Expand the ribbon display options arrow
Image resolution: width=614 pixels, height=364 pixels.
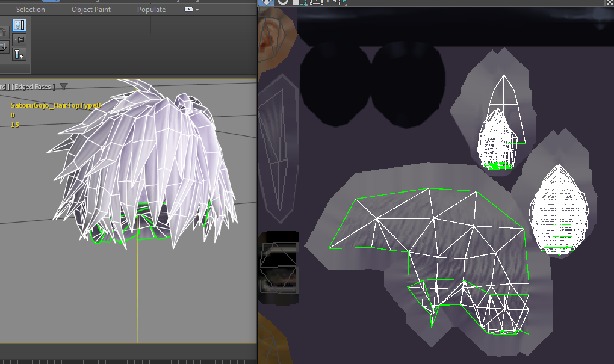pyautogui.click(x=197, y=10)
